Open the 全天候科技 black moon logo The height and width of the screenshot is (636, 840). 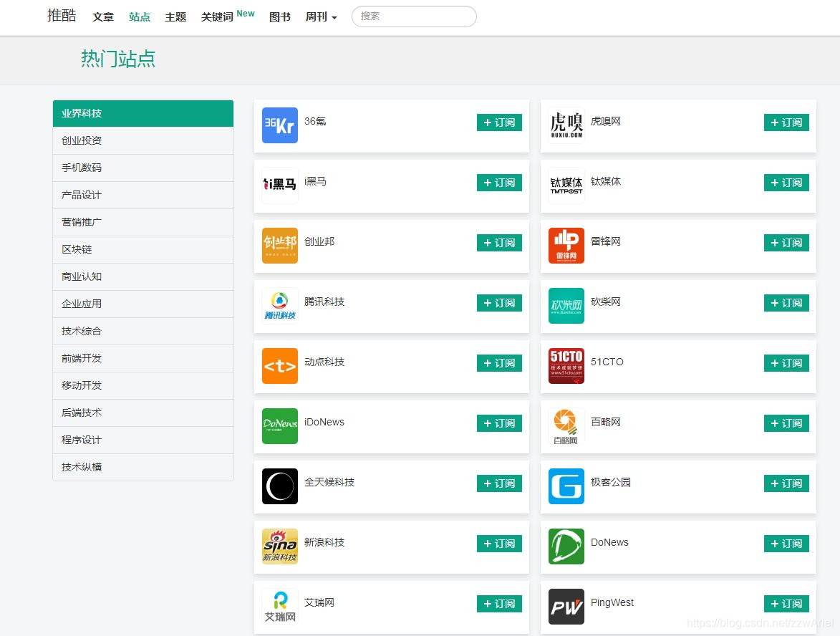coord(280,486)
